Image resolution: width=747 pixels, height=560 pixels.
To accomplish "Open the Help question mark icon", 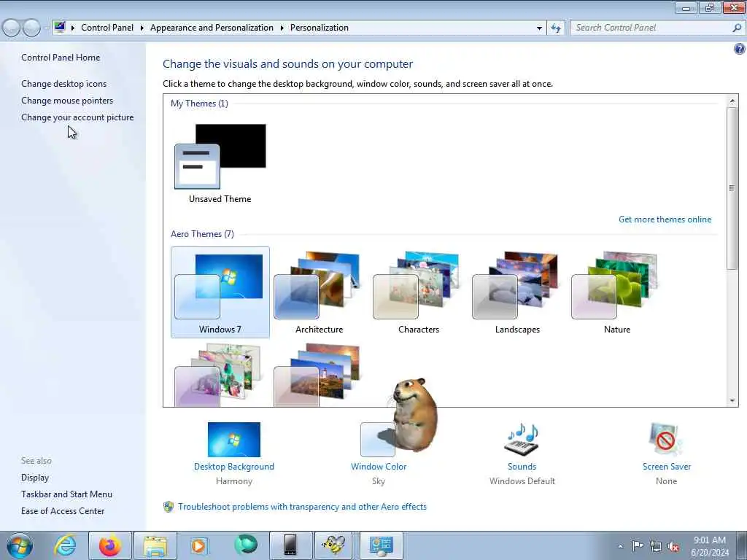I will 740,49.
